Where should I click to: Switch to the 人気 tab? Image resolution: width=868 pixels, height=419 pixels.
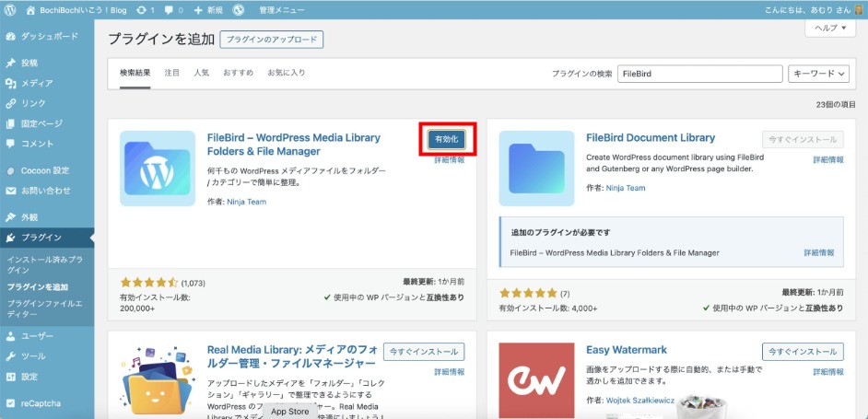[x=202, y=73]
